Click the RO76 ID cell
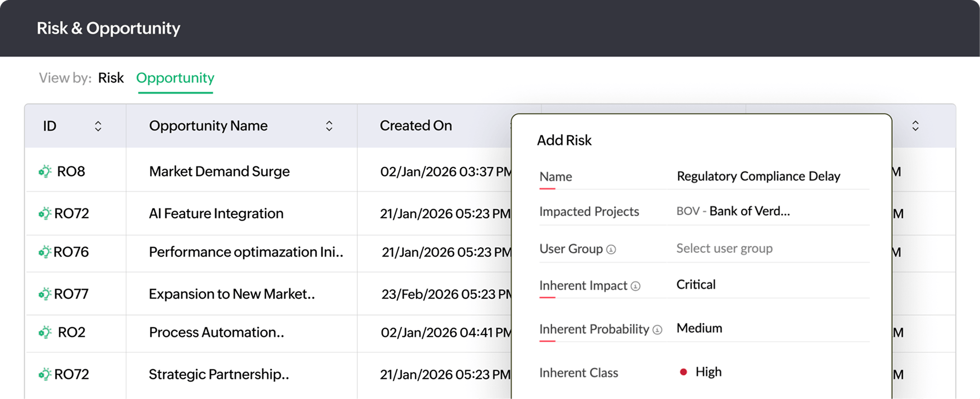Screen dimensions: 980x399 coord(71,252)
